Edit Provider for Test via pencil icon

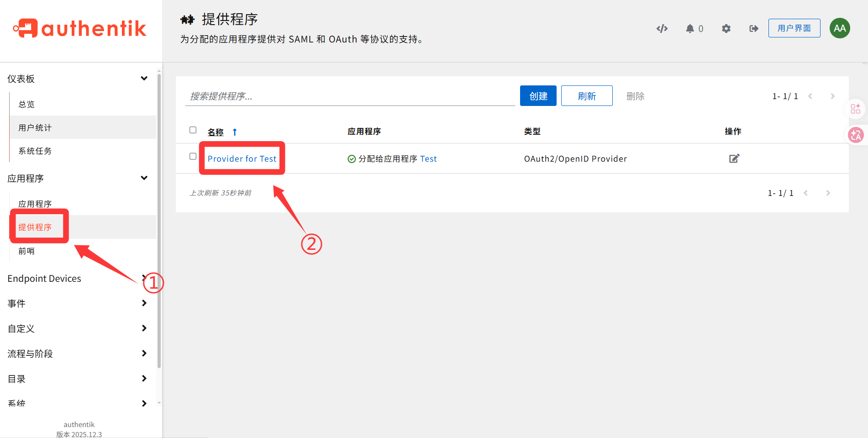pos(734,158)
